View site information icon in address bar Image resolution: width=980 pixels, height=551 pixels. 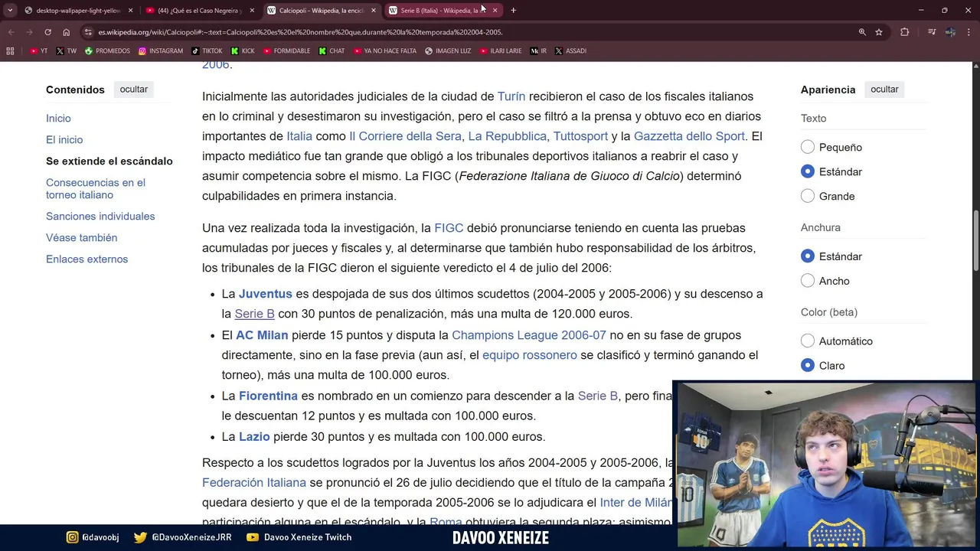88,32
